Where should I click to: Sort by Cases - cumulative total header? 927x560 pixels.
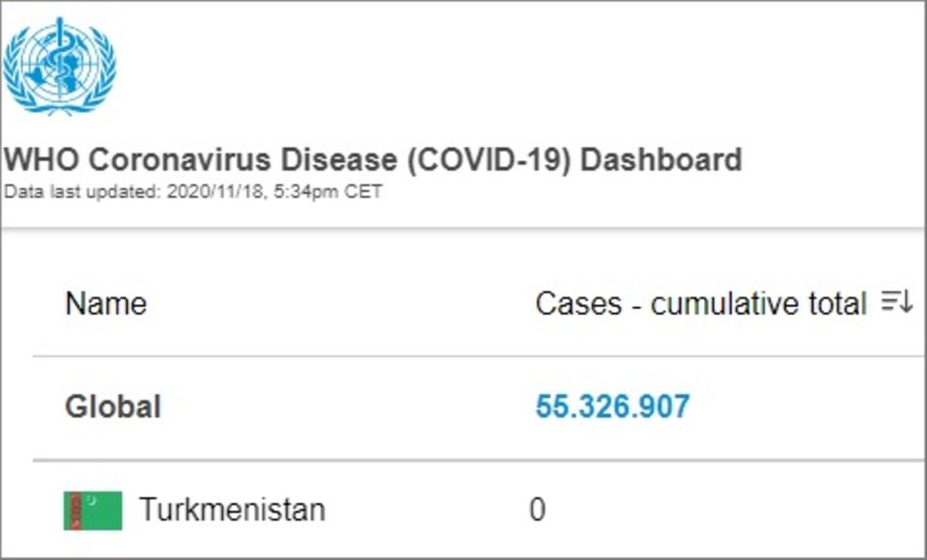700,304
